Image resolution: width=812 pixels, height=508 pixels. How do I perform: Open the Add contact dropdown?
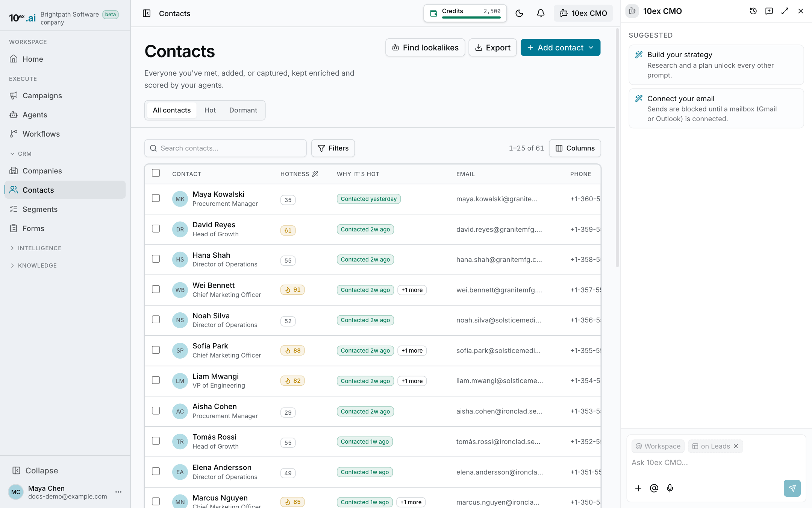561,47
